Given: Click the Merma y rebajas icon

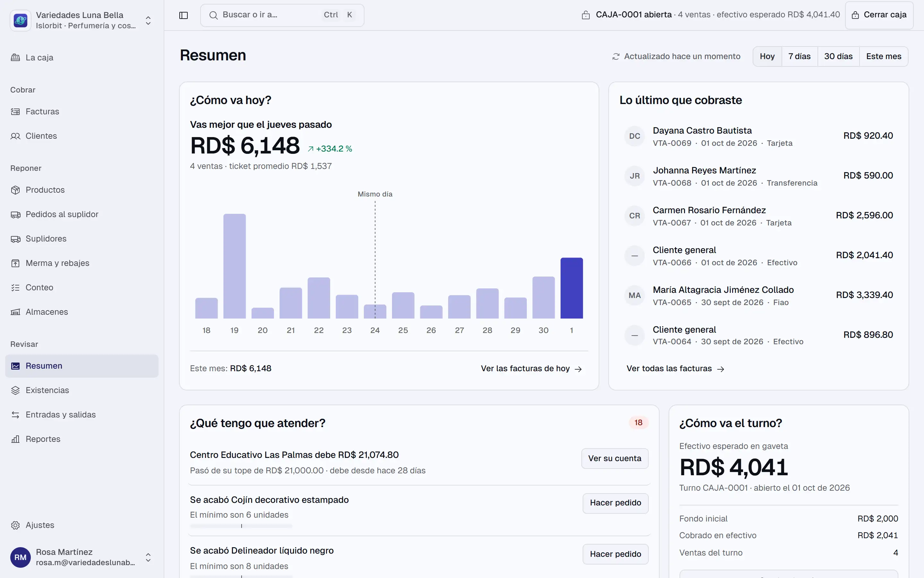Looking at the screenshot, I should coord(15,263).
